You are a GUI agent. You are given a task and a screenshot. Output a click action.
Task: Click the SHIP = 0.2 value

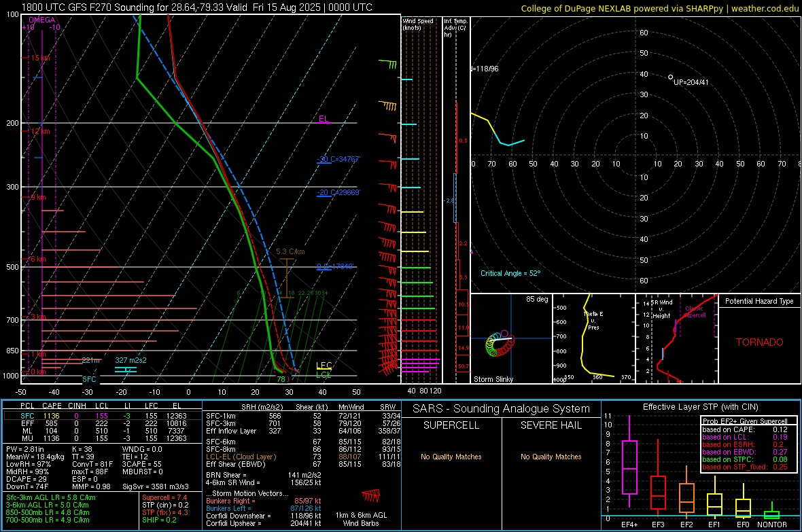[x=159, y=520]
